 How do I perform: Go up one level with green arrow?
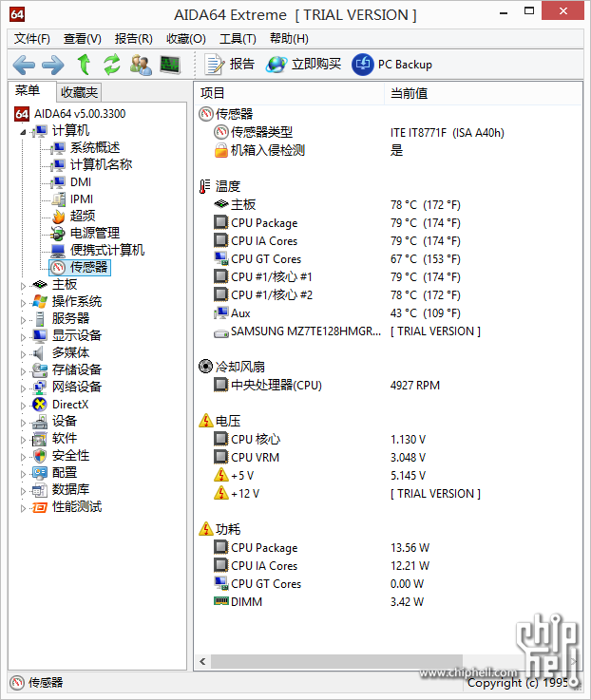coord(84,65)
